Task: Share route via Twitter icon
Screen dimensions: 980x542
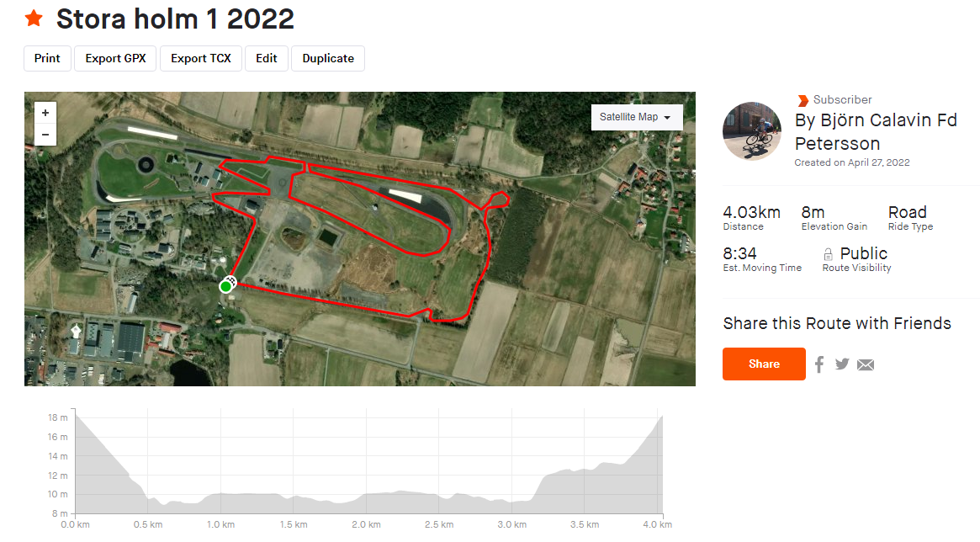Action: pos(842,364)
